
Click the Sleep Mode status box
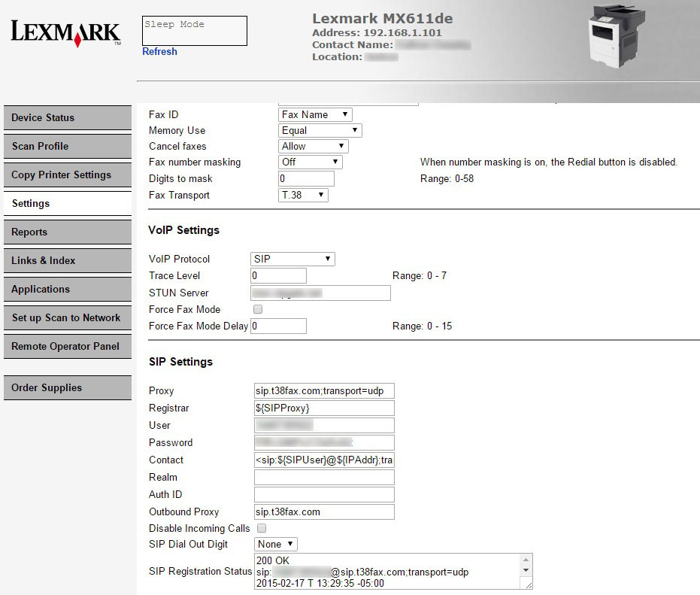195,31
